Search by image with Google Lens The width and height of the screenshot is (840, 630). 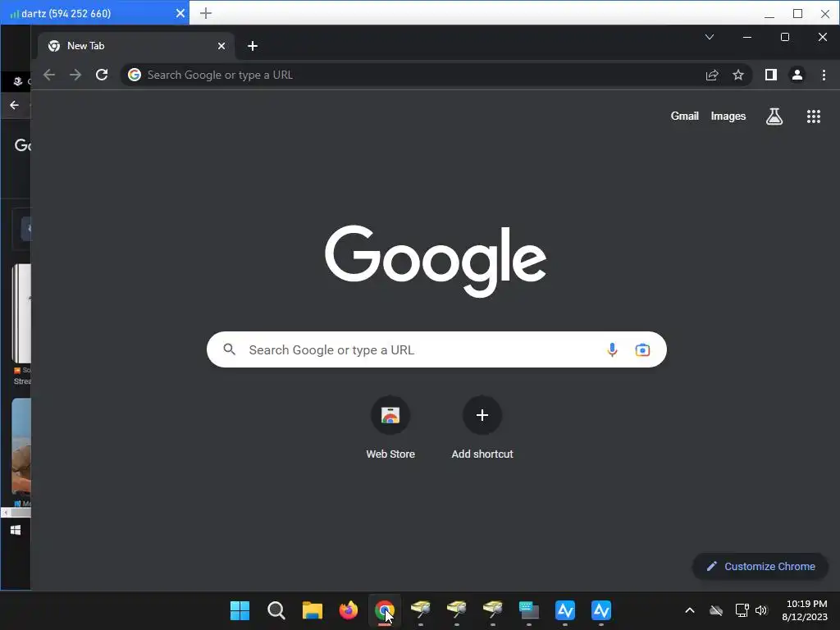tap(642, 349)
